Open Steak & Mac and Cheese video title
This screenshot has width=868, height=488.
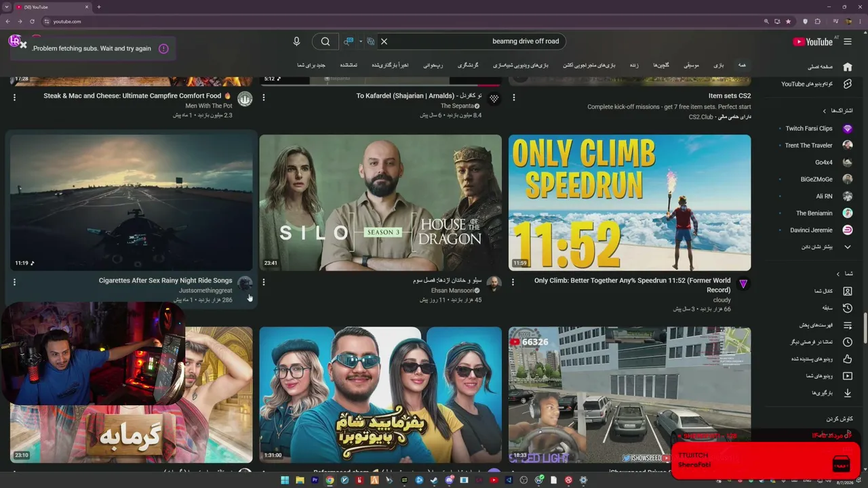click(x=138, y=96)
